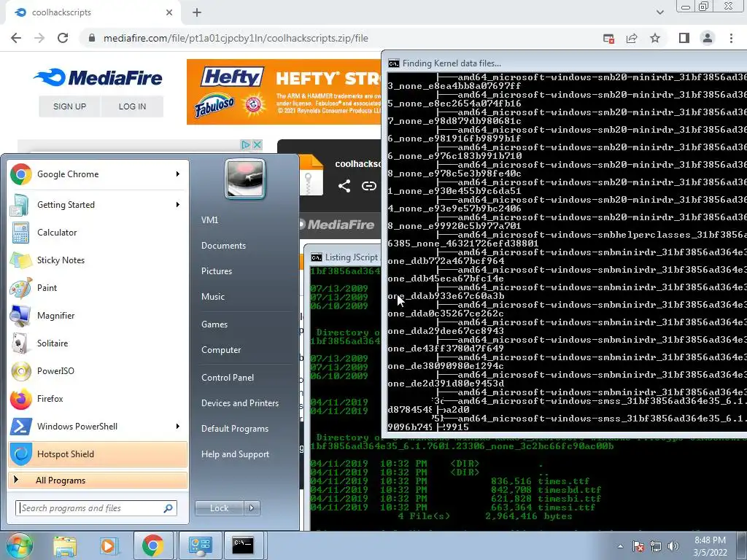Expand Windows PowerShell jump list arrow

178,426
